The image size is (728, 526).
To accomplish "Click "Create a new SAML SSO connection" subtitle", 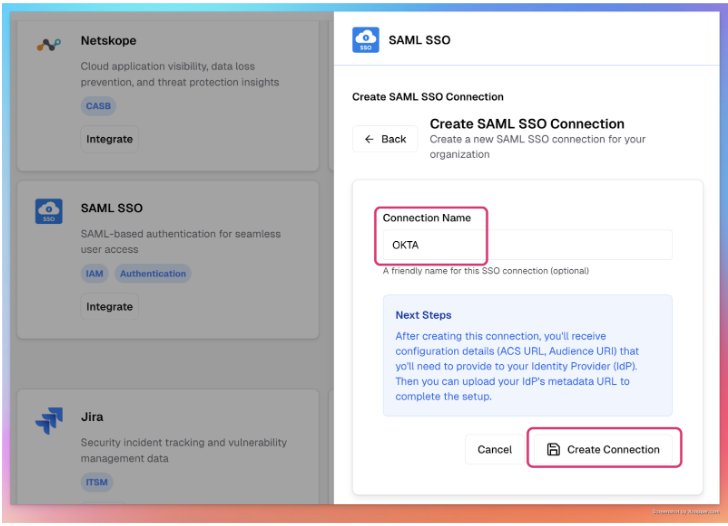I will point(538,147).
